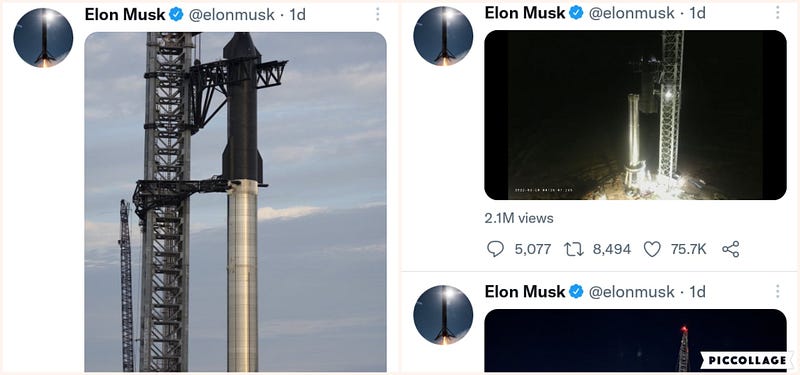The image size is (800, 375).
Task: Click reply icon on night video tweet
Action: coord(495,249)
